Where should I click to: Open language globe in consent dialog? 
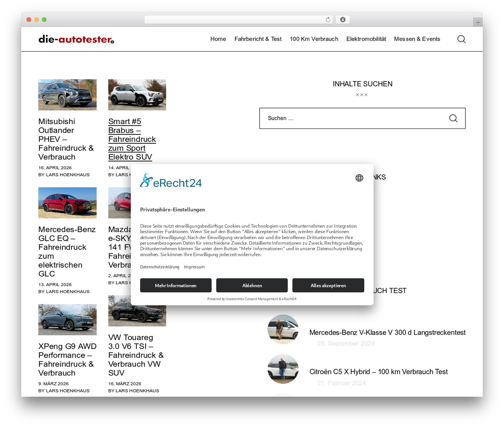(359, 178)
